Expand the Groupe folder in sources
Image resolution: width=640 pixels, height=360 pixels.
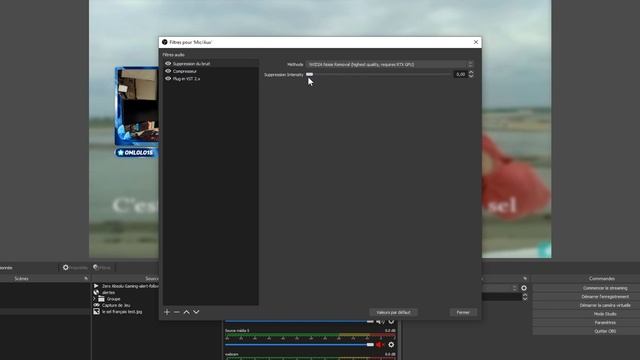(94, 299)
